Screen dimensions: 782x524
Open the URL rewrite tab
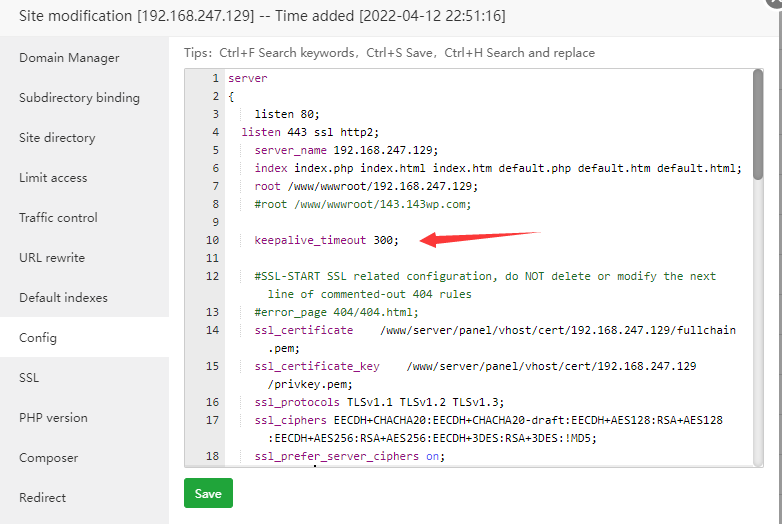(52, 258)
